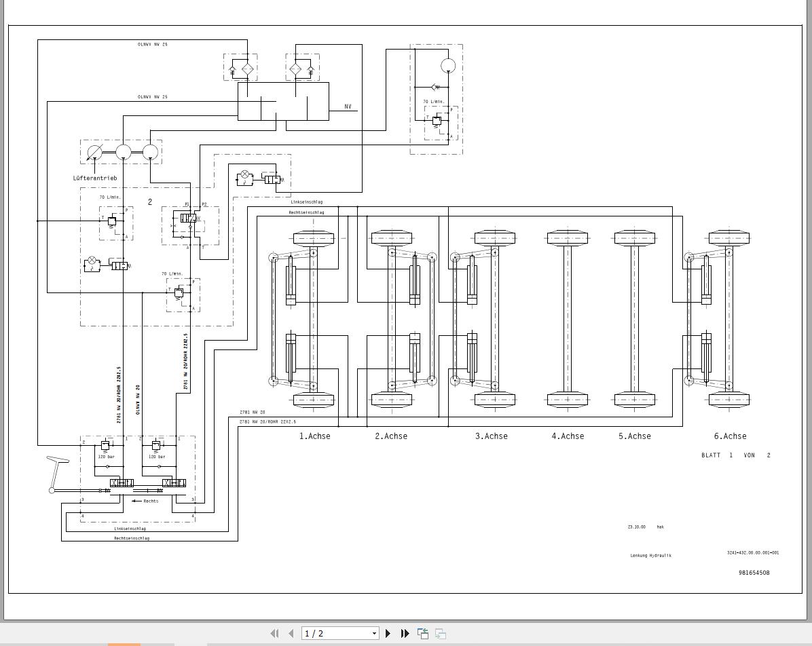Select the "1.Achse" axle label
The image size is (812, 646).
pyautogui.click(x=314, y=436)
